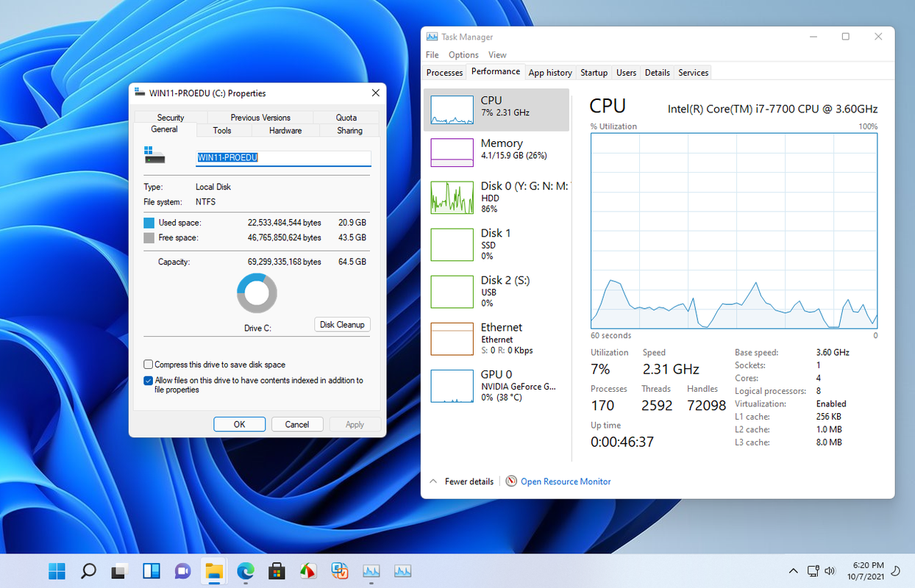The width and height of the screenshot is (915, 588).
Task: Click the Disk Cleanup button
Action: coord(342,325)
